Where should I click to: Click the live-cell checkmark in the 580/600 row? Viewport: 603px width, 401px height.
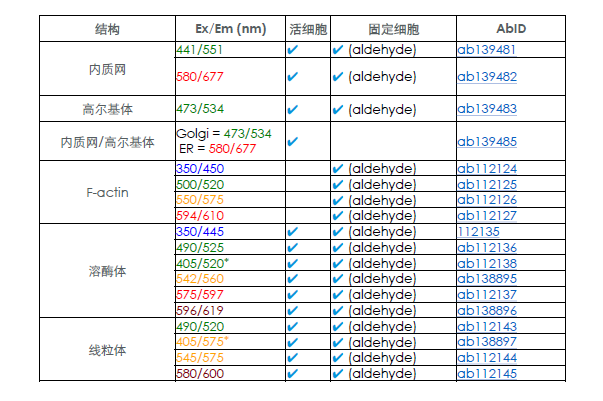(x=293, y=374)
